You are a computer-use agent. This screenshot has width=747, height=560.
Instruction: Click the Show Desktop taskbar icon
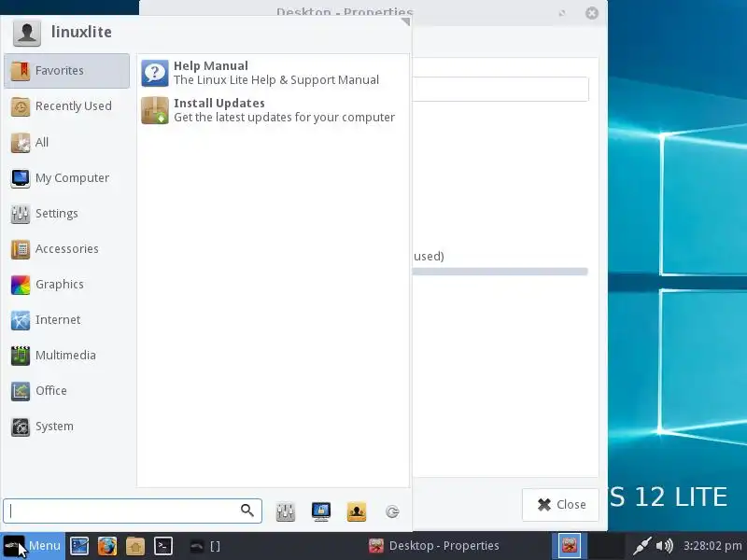79,546
